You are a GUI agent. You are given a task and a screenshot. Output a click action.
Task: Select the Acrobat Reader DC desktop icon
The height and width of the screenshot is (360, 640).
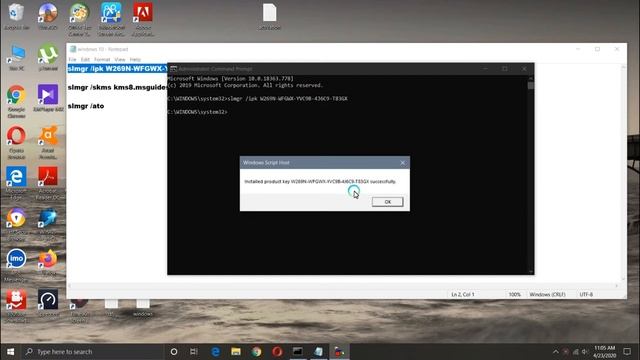point(48,183)
